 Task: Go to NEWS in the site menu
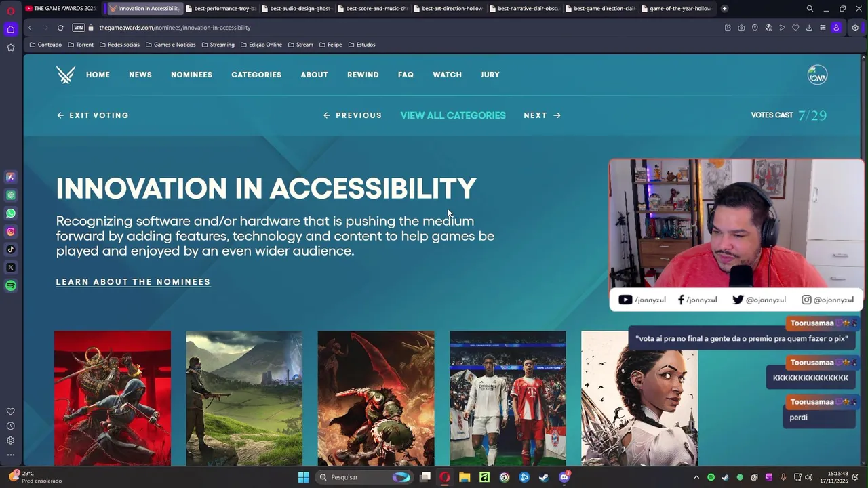pos(140,75)
